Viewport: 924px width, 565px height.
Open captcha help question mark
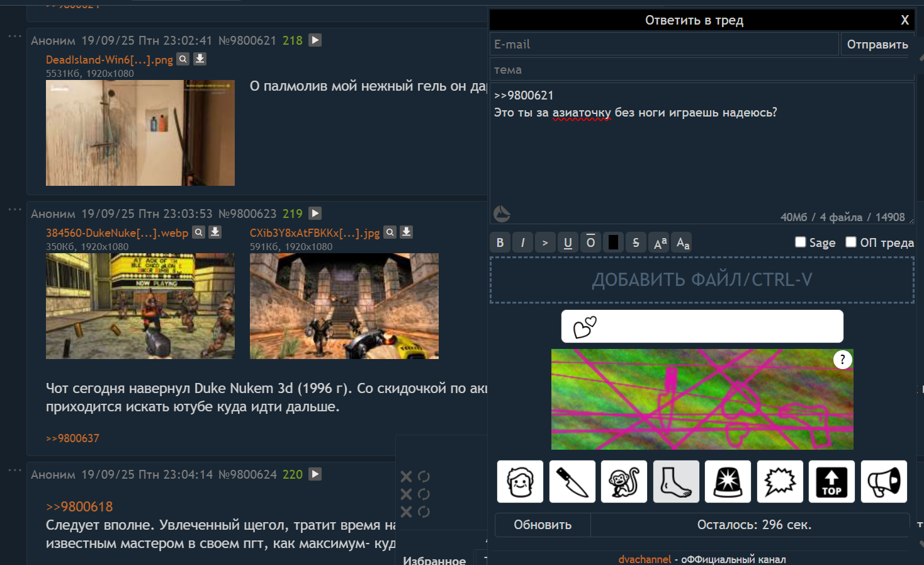point(843,360)
